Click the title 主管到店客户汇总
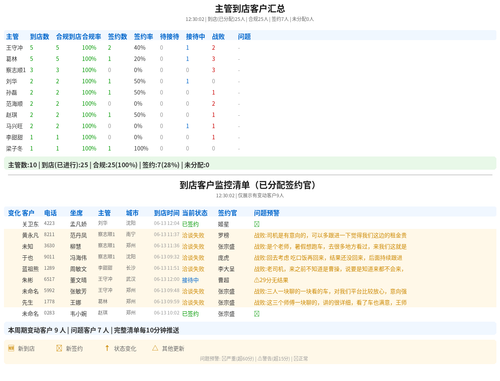 [250, 8]
